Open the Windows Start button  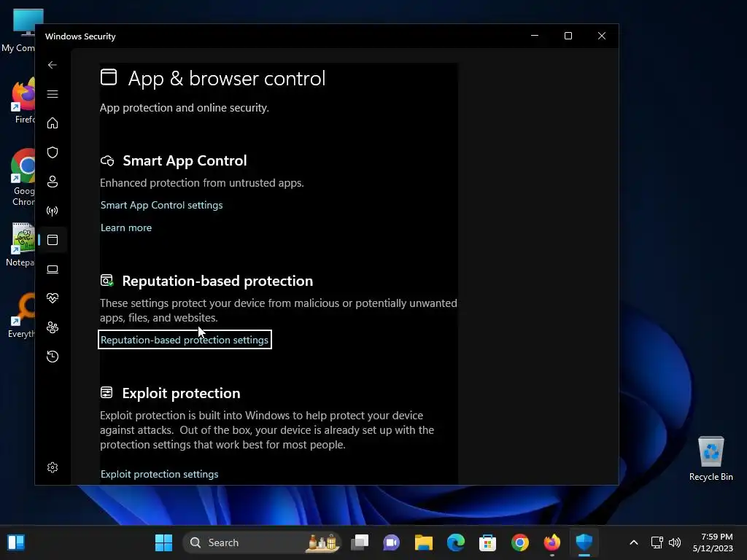point(164,542)
